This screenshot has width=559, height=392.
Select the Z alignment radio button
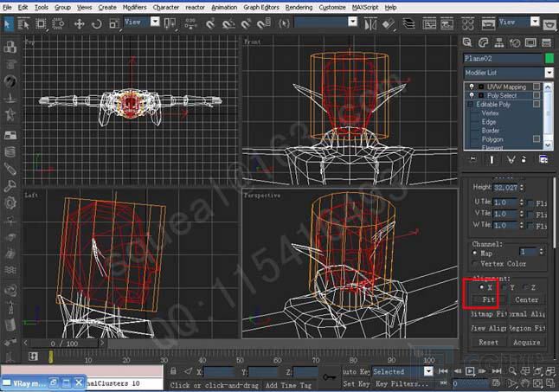click(x=525, y=287)
